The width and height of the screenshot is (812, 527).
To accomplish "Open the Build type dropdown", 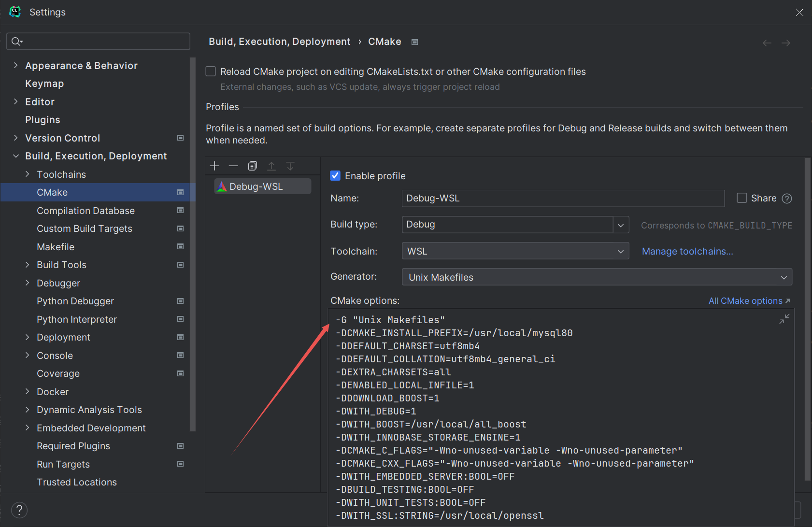I will [621, 225].
